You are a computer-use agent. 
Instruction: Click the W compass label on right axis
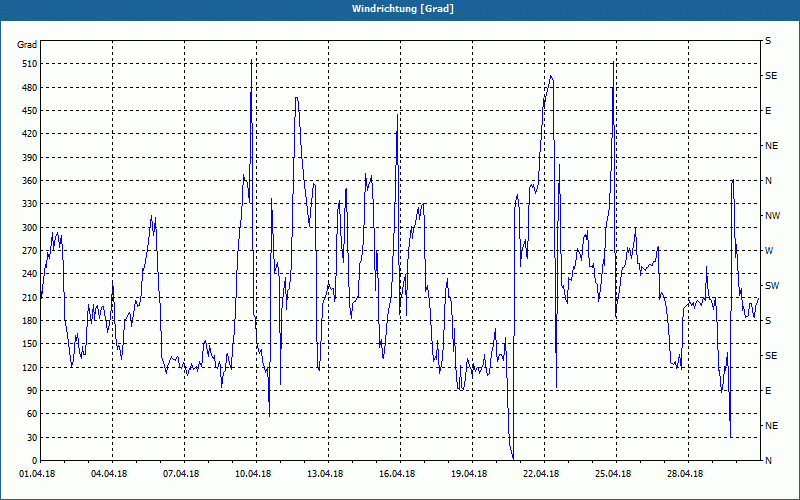pyautogui.click(x=769, y=251)
